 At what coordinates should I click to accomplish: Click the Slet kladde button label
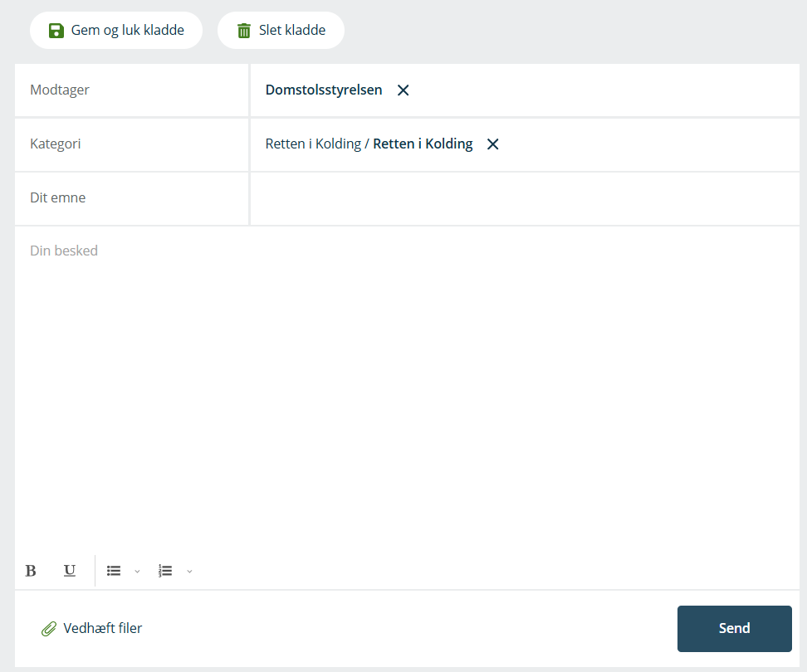pyautogui.click(x=292, y=31)
